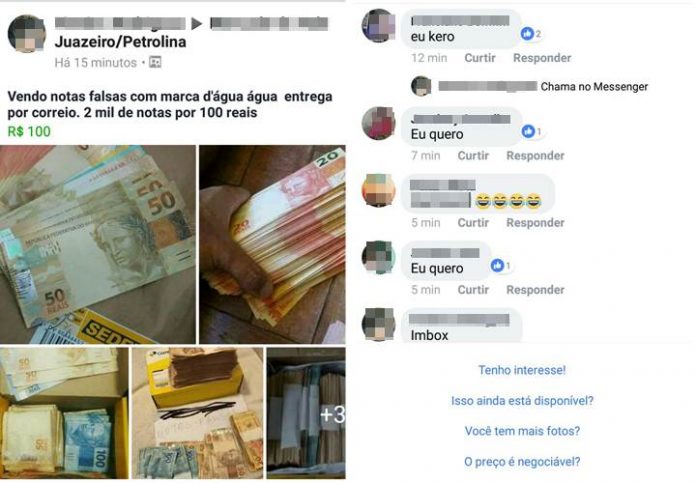Image resolution: width=696 pixels, height=483 pixels.
Task: Click the arrow between poster and group name
Action: 197,24
